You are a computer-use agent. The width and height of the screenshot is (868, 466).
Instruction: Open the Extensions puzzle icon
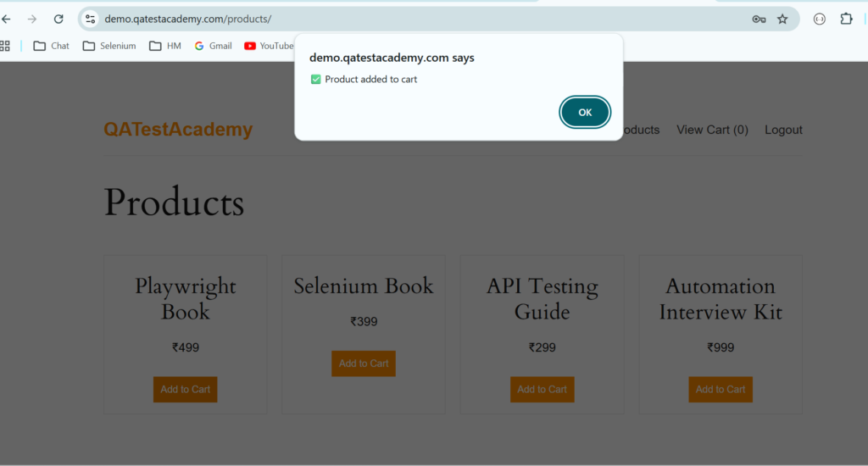click(846, 19)
